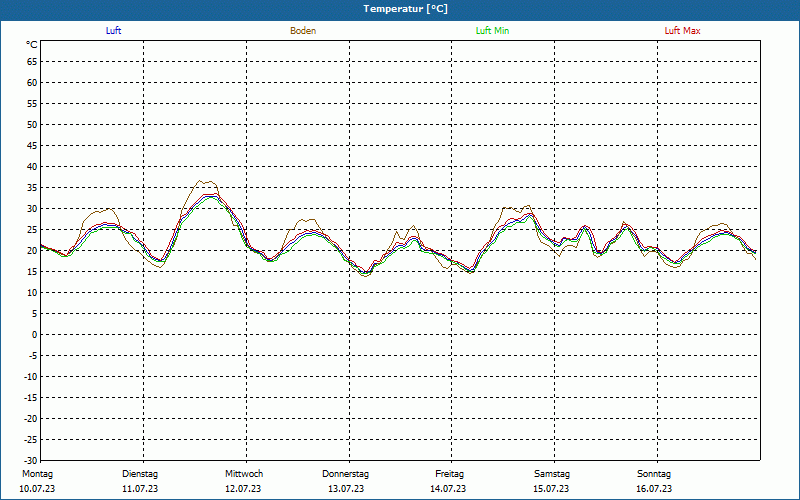Click the date '14.07.23'
The image size is (800, 500).
pos(448,489)
